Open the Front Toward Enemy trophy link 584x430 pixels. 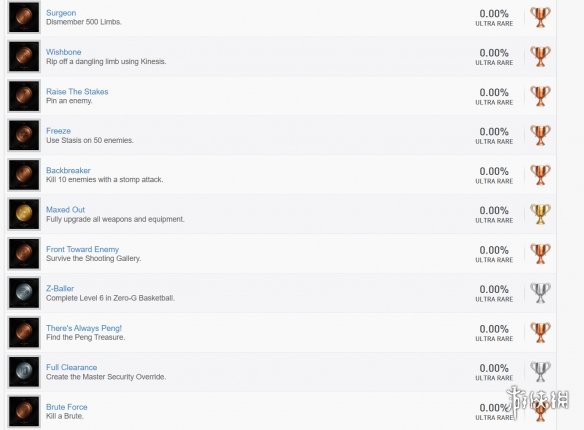tap(82, 249)
